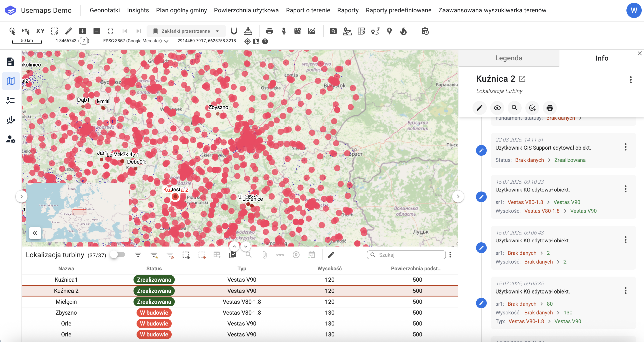644x342 pixels.
Task: Click the download data icon in toolbar
Action: coord(248,31)
